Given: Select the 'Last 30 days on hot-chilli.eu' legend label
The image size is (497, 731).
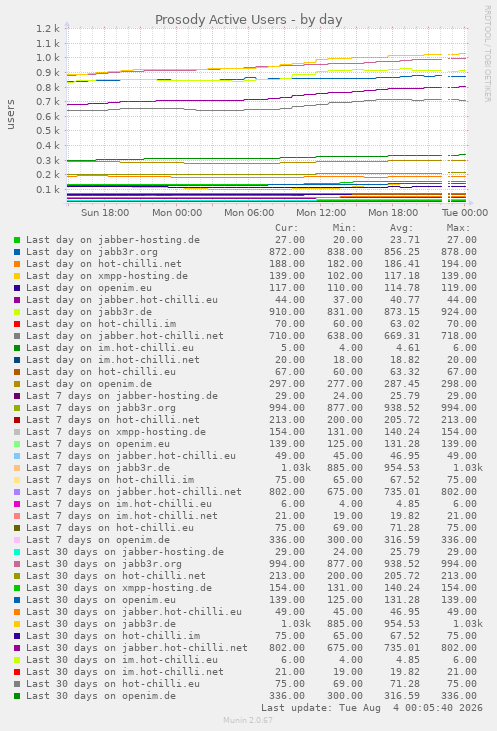Looking at the screenshot, I should (x=113, y=684).
